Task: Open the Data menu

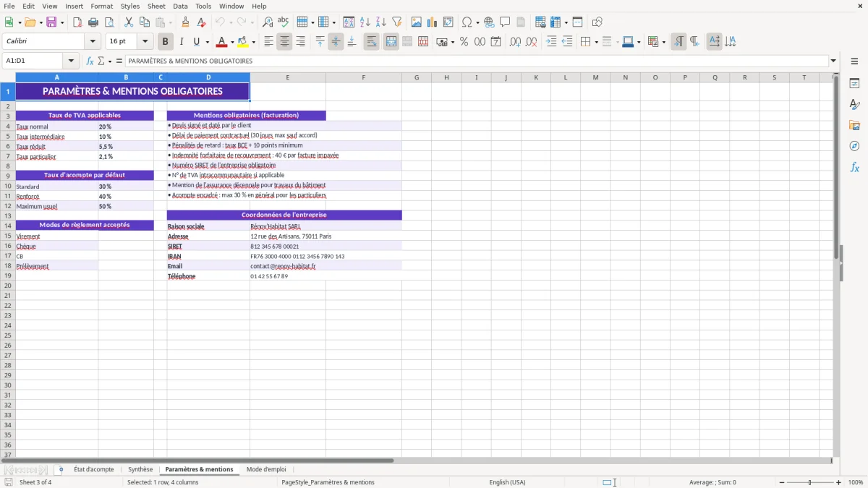Action: (181, 6)
